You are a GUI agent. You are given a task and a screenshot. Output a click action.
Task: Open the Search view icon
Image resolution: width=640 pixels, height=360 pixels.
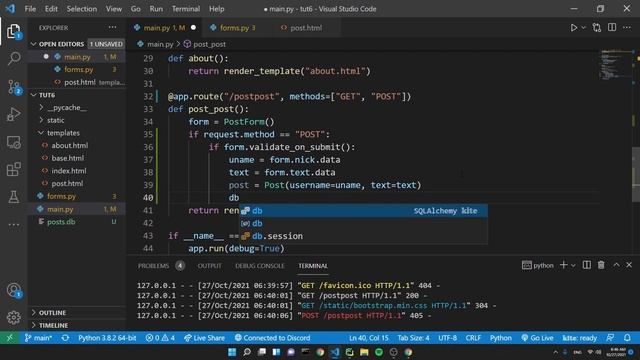[13, 59]
